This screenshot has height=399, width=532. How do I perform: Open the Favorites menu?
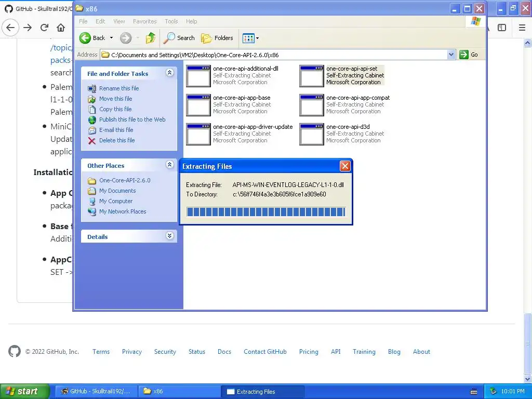[145, 21]
